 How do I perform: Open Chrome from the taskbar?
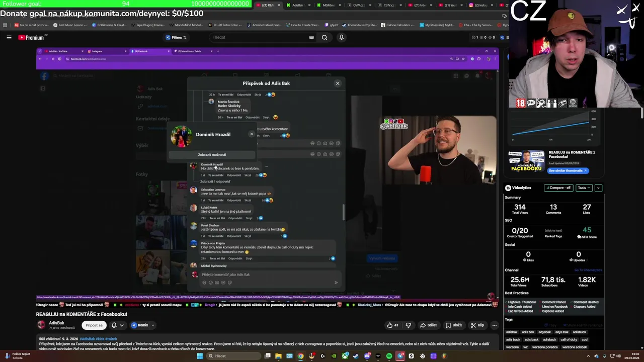tap(300, 356)
